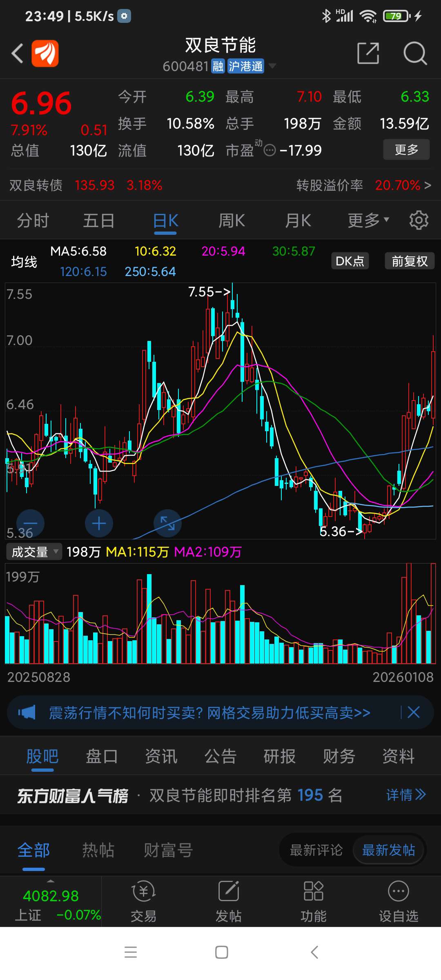Tap the 20250828 start date label
The width and height of the screenshot is (441, 980).
pyautogui.click(x=39, y=677)
